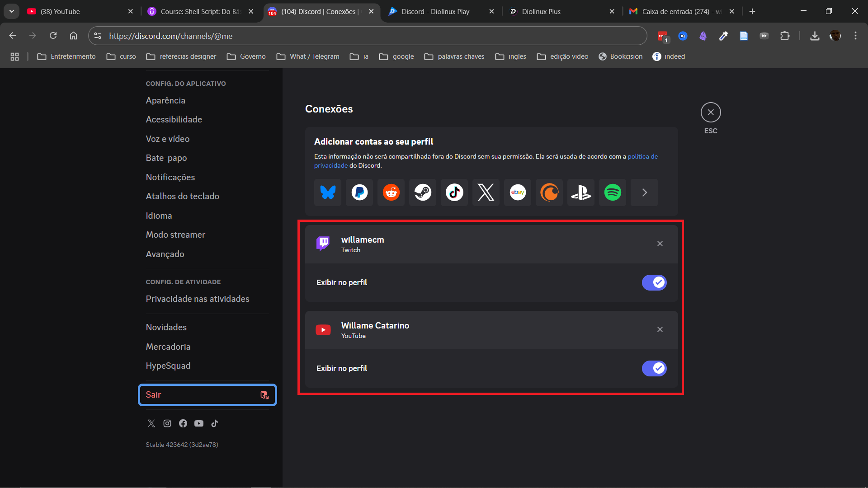Viewport: 868px width, 488px height.
Task: Show more connection services arrow
Action: pos(644,192)
